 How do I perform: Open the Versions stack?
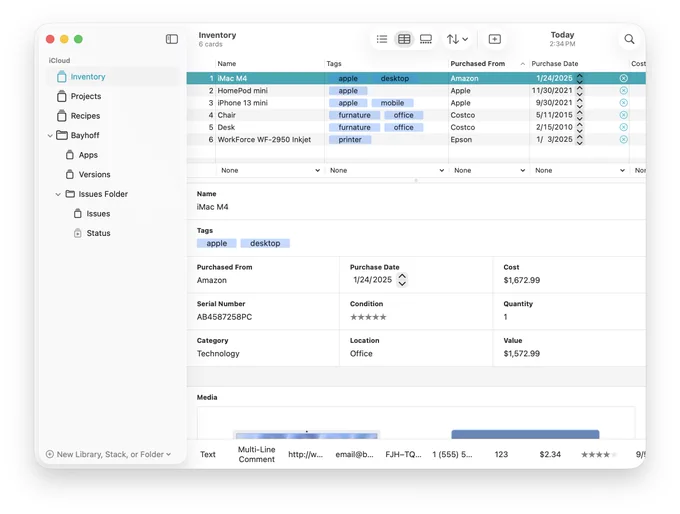click(x=94, y=174)
